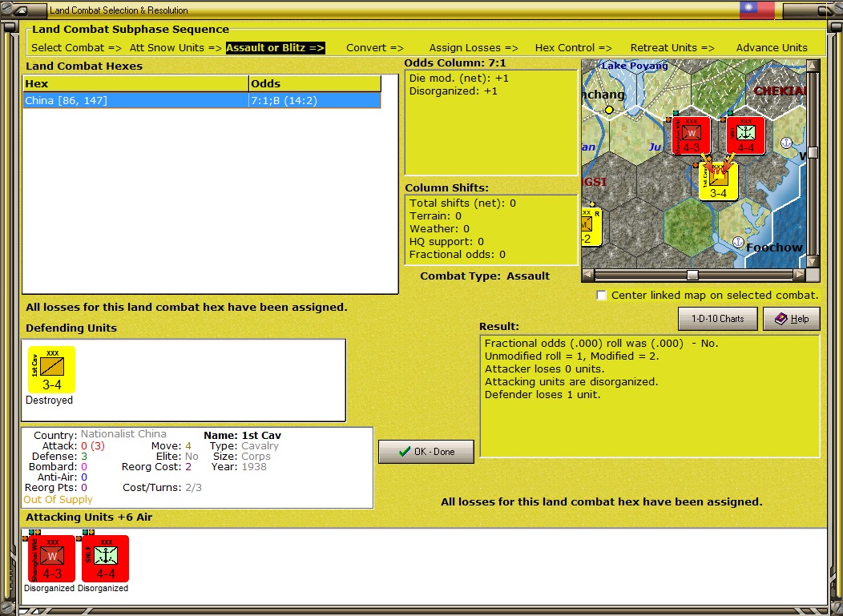Screen dimensions: 843x616
Task: Click the map scroll left arrow
Action: pos(588,275)
